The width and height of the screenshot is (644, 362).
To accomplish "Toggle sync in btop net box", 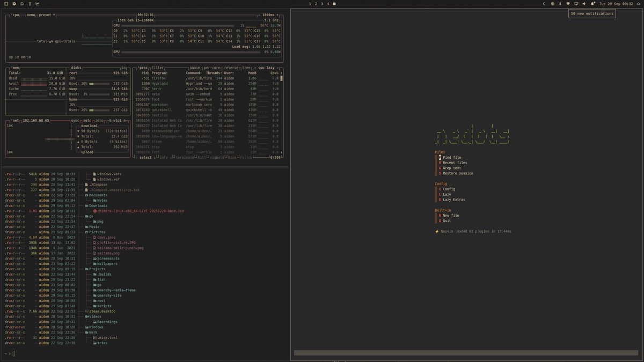I will click(76, 121).
